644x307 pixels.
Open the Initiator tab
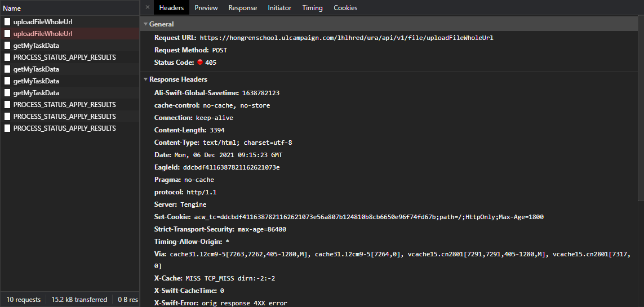point(279,8)
